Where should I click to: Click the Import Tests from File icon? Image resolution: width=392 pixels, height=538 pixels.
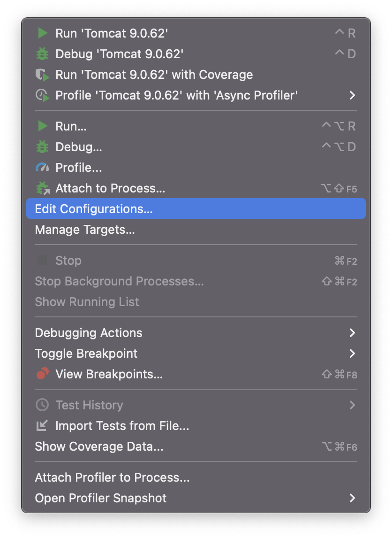(x=43, y=425)
